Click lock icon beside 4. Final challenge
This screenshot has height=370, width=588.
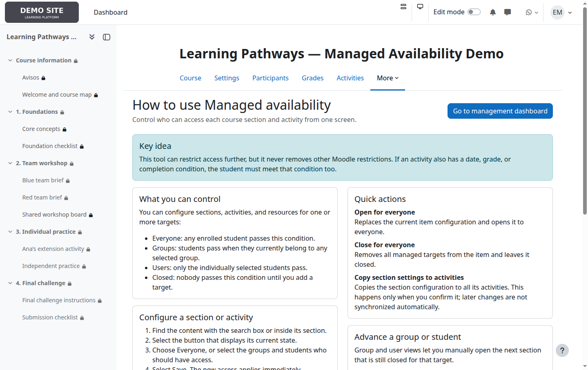pos(69,284)
